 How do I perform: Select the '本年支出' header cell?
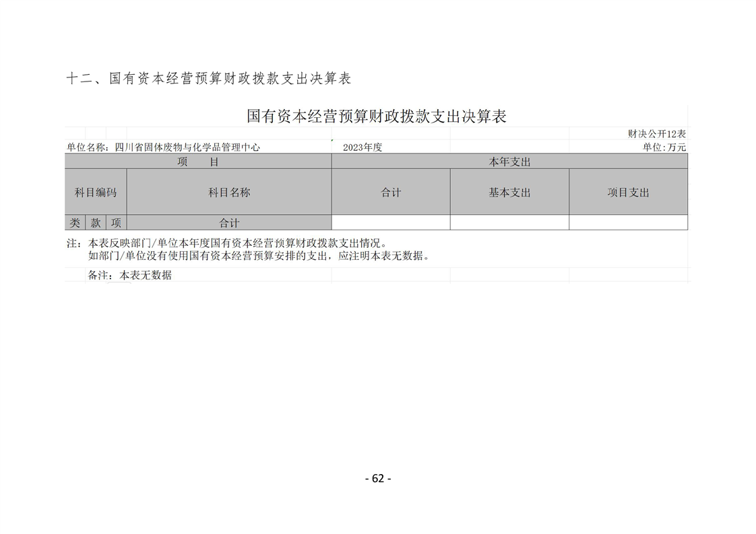click(509, 162)
